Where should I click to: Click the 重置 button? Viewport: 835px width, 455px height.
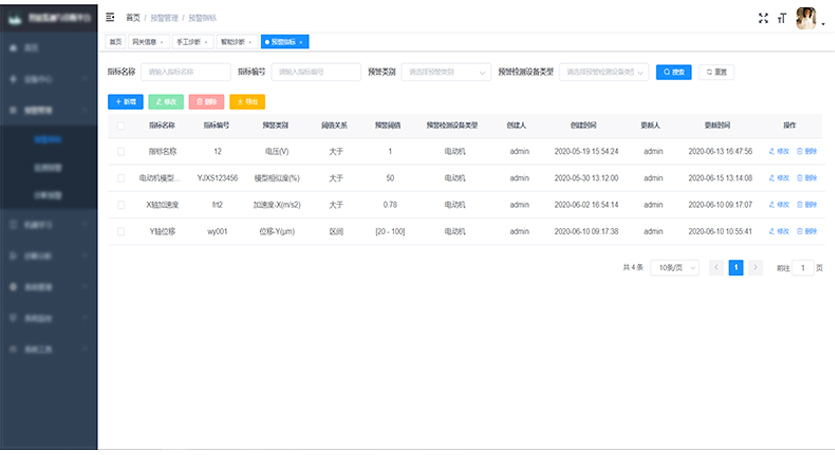pyautogui.click(x=716, y=72)
